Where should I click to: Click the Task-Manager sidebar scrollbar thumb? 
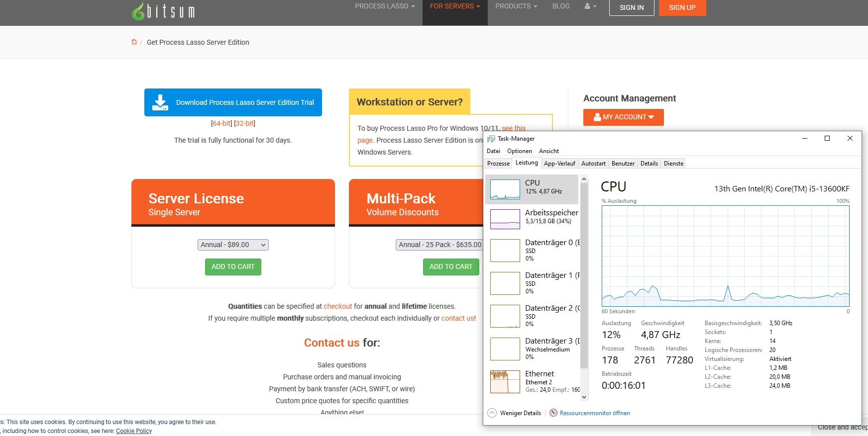tap(584, 276)
